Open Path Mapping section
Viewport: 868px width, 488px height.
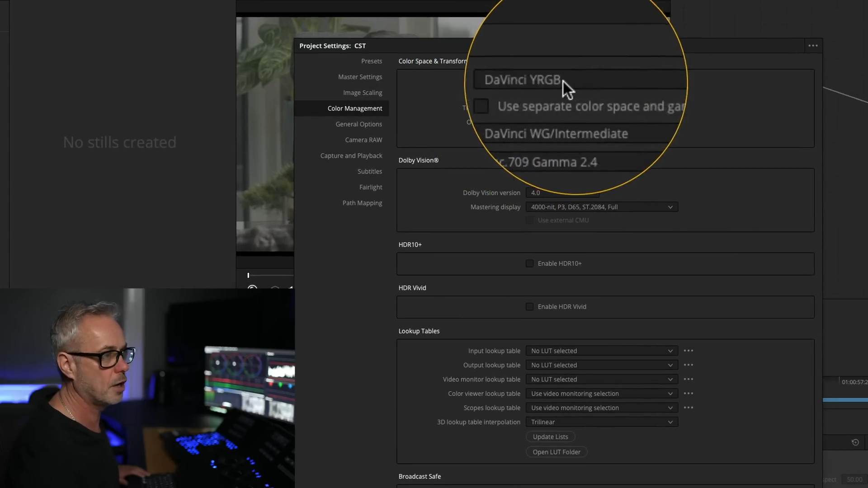pos(362,203)
